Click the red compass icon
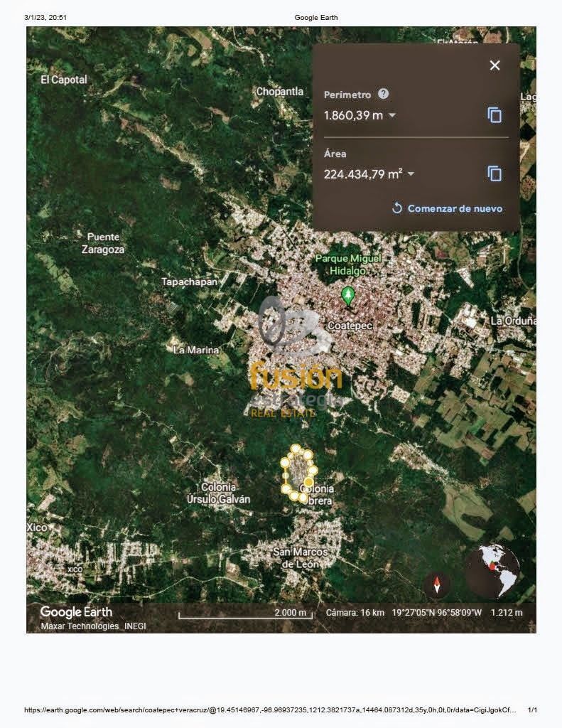 437,585
